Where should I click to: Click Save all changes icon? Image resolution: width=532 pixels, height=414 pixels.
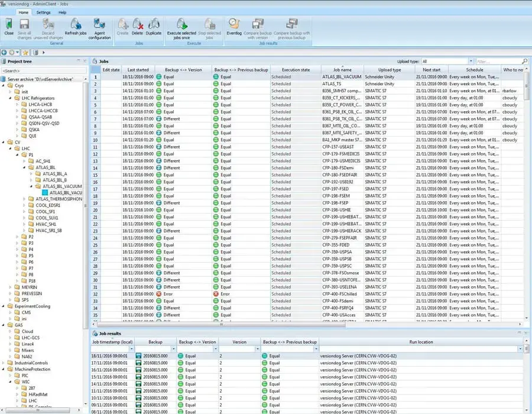pos(24,24)
